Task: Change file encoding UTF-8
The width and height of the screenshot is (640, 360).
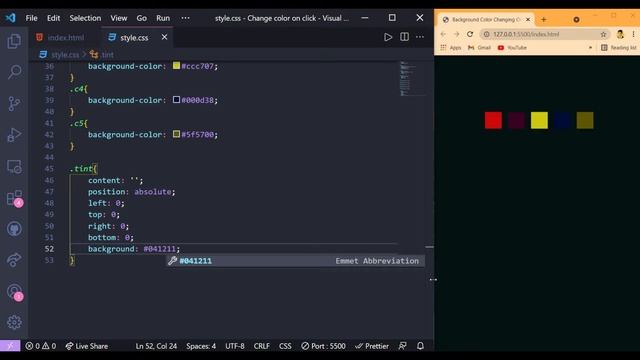Action: coord(235,346)
